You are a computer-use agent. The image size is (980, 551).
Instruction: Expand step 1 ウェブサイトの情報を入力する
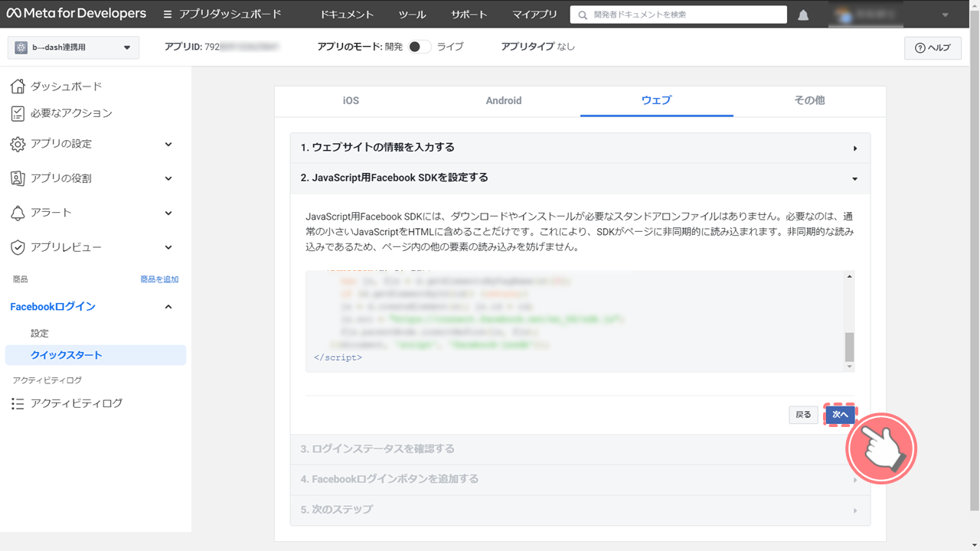pyautogui.click(x=580, y=148)
